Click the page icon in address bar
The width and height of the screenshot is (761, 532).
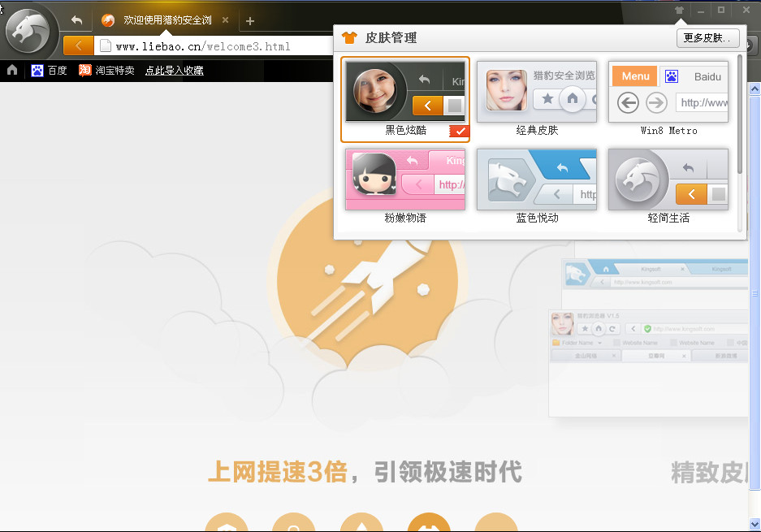tap(106, 46)
